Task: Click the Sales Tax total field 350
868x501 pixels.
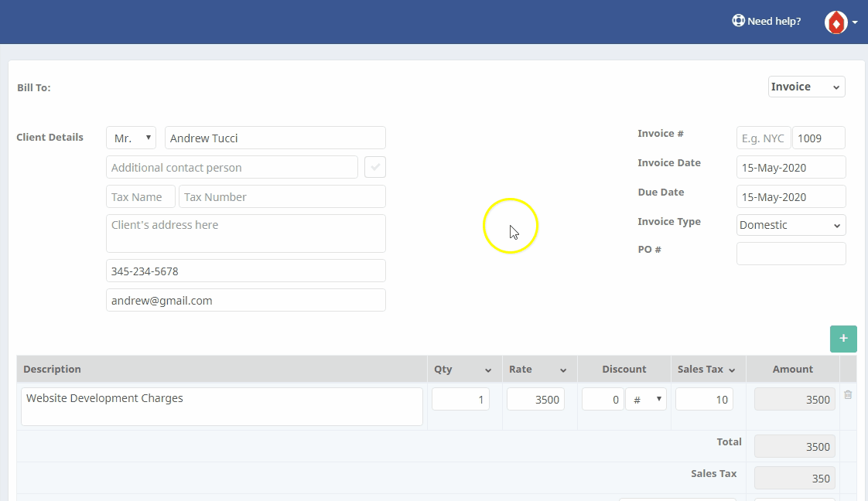Action: click(795, 479)
